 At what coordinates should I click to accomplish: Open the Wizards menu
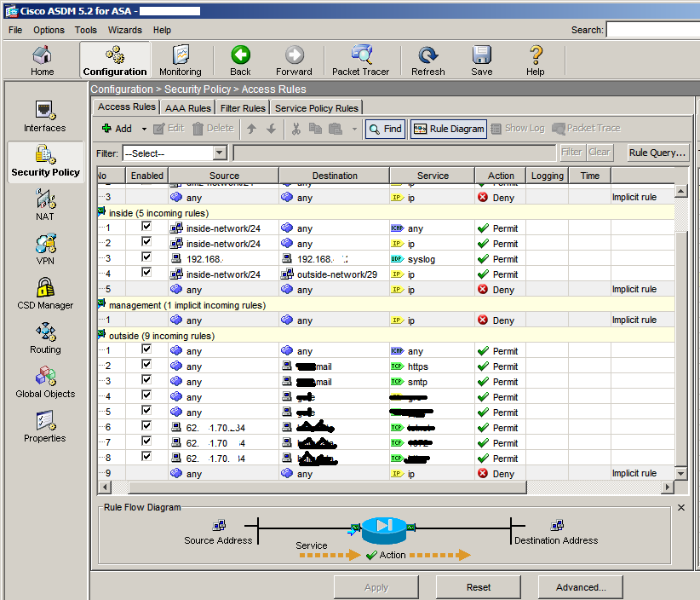click(x=124, y=30)
